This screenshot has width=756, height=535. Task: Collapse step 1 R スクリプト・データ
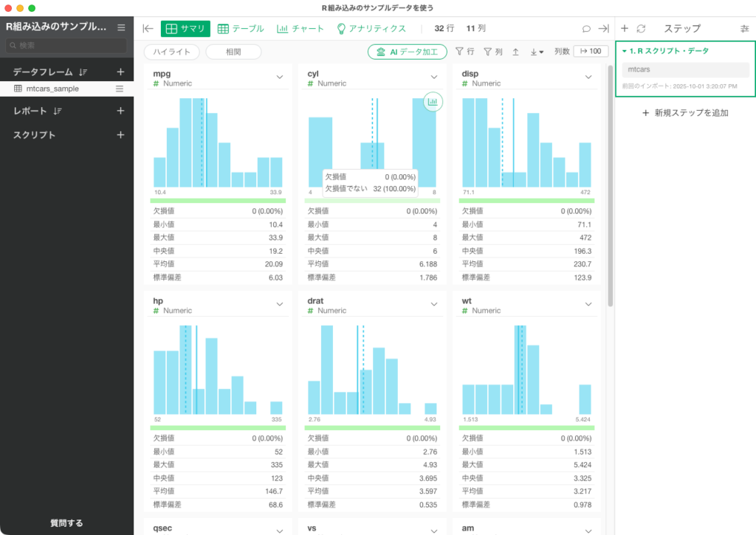[x=625, y=51]
